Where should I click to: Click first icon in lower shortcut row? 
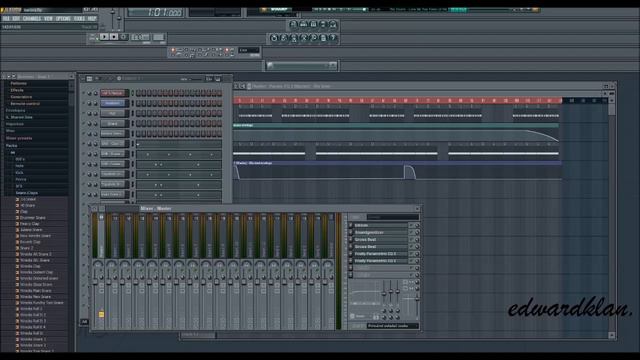pos(274,38)
